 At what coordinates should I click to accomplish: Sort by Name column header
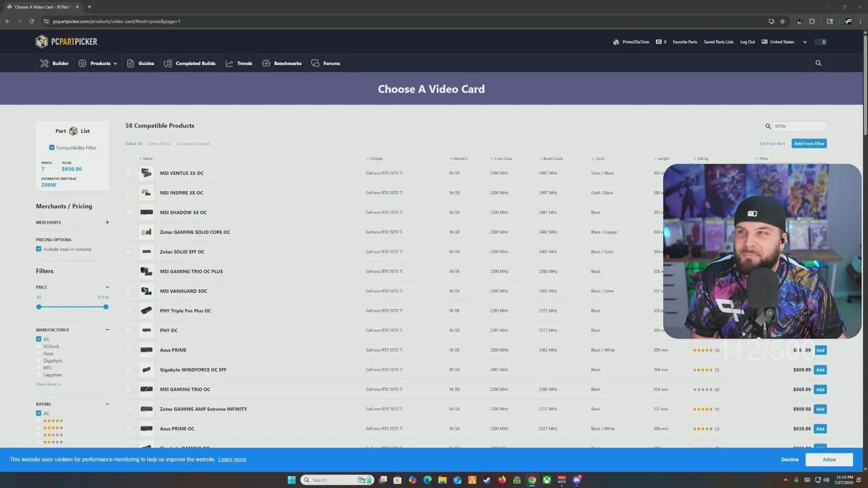(146, 159)
